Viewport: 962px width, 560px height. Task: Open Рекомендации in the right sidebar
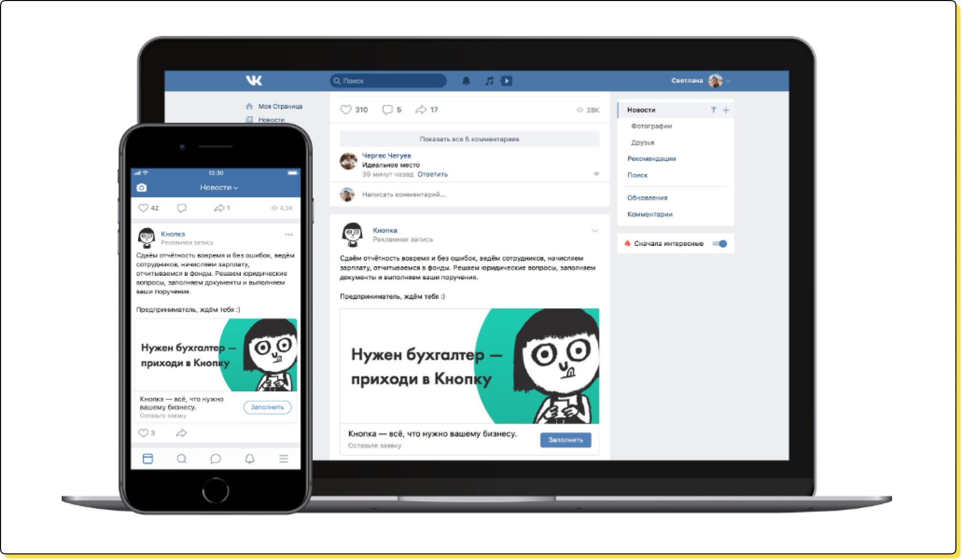[651, 159]
